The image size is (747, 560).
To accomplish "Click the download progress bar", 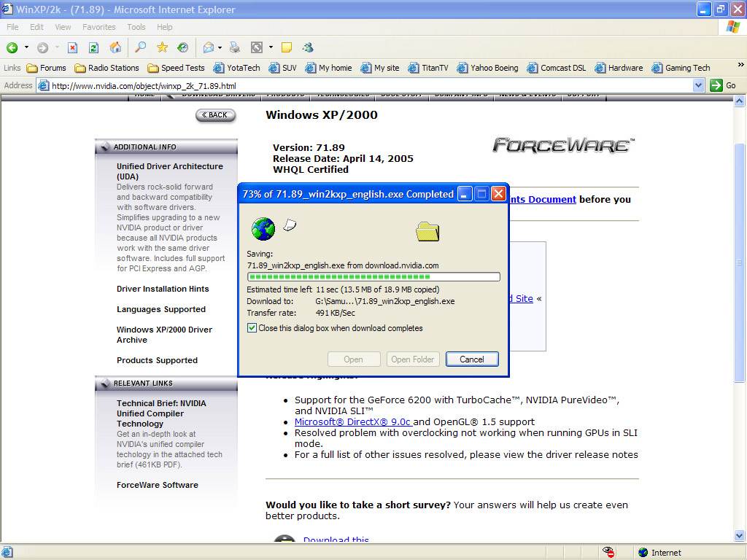I will (373, 277).
